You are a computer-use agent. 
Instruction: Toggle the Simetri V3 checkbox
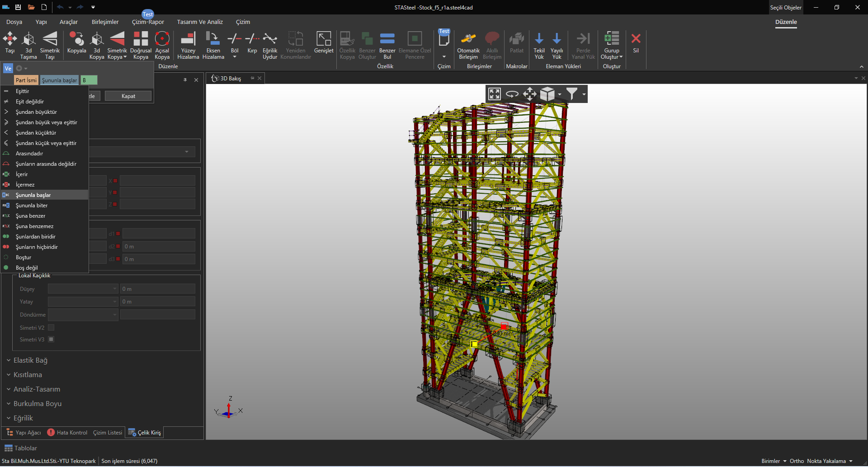click(51, 339)
